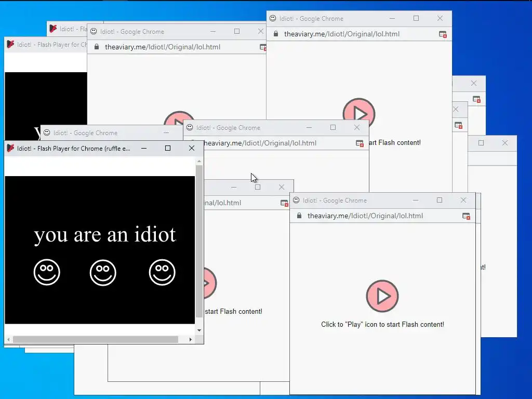This screenshot has width=532, height=399.
Task: Click the popup-blocked icon in the middle Chrome window
Action: tap(360, 143)
